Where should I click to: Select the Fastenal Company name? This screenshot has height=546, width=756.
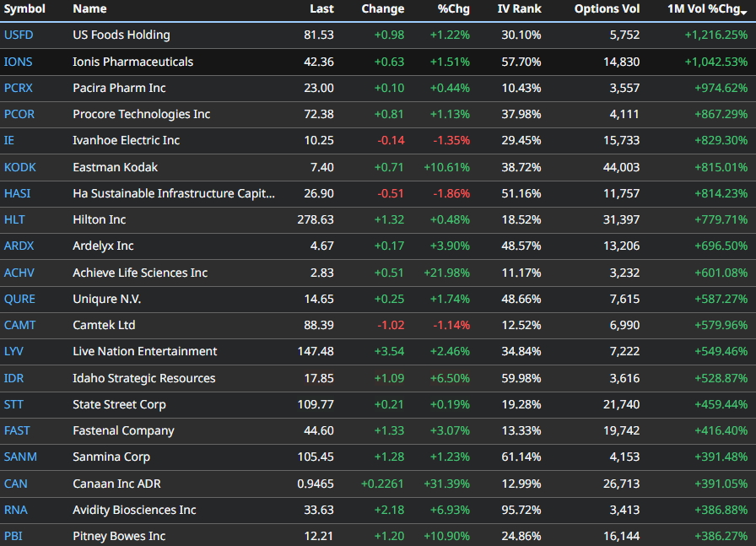(123, 430)
